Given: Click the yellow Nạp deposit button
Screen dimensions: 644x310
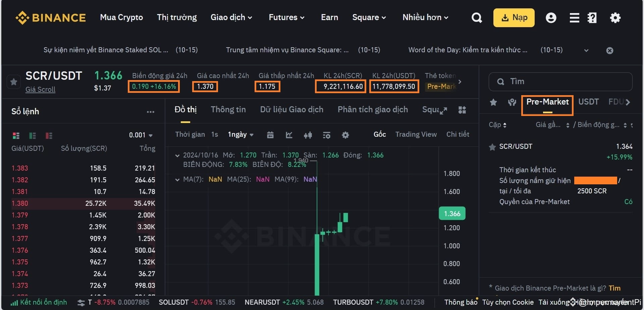Looking at the screenshot, I should [x=514, y=17].
